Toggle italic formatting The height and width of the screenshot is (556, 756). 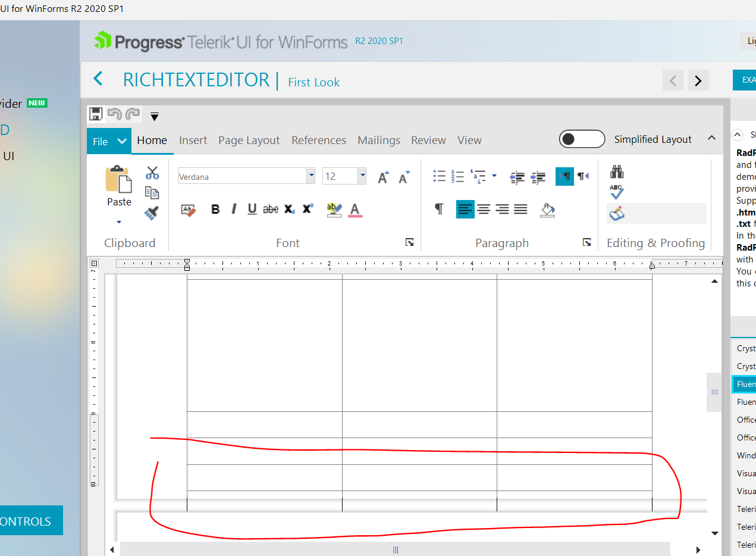click(x=234, y=210)
